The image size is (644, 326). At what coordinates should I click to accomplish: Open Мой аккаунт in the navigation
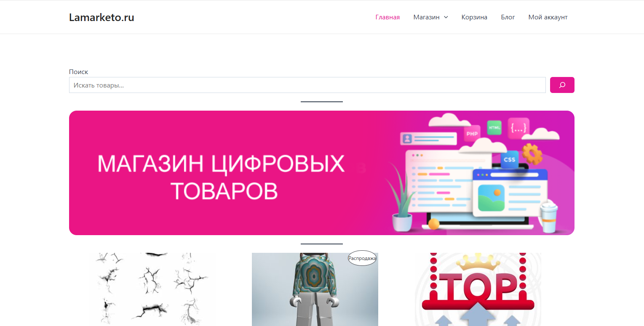click(548, 17)
